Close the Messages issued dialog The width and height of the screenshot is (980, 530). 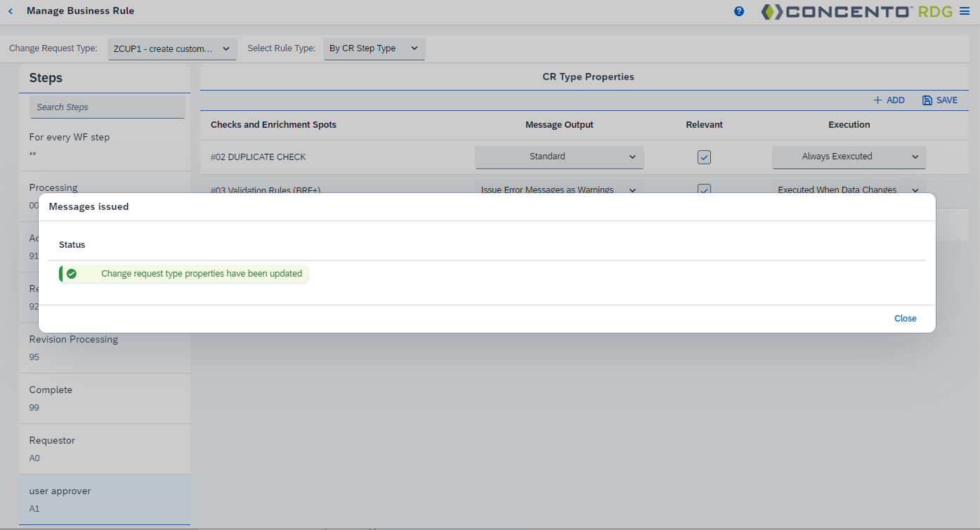[905, 318]
